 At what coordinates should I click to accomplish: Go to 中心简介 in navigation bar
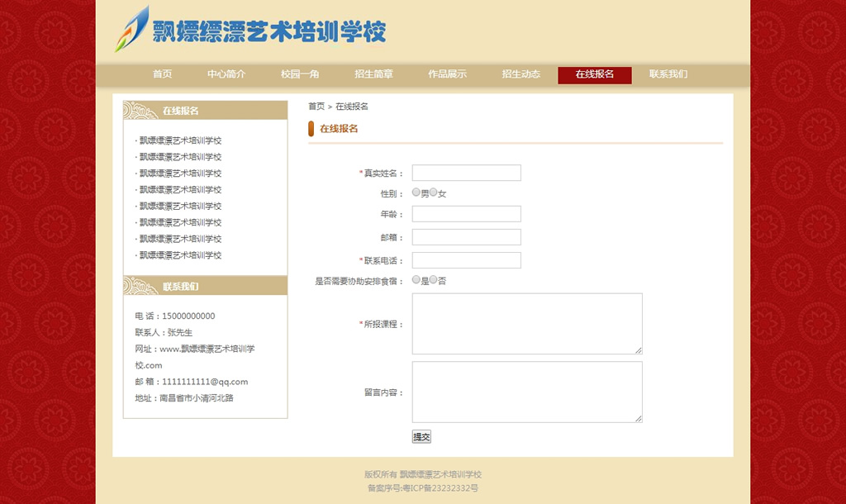(226, 74)
